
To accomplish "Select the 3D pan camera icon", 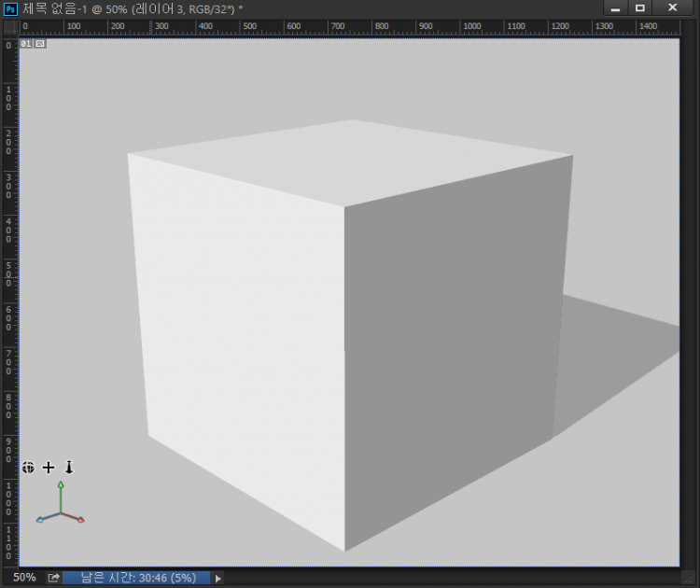I will (49, 467).
